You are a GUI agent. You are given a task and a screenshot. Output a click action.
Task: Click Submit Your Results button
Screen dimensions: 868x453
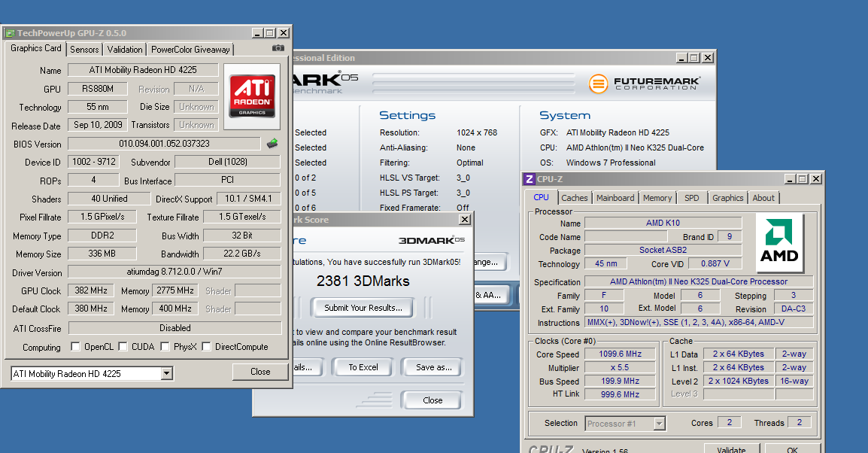click(x=363, y=308)
